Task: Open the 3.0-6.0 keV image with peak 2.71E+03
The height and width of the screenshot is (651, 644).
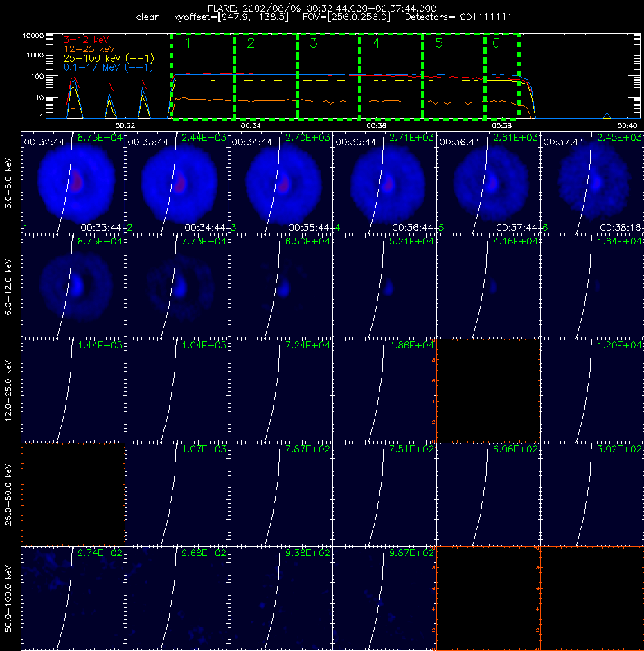Action: pyautogui.click(x=384, y=183)
